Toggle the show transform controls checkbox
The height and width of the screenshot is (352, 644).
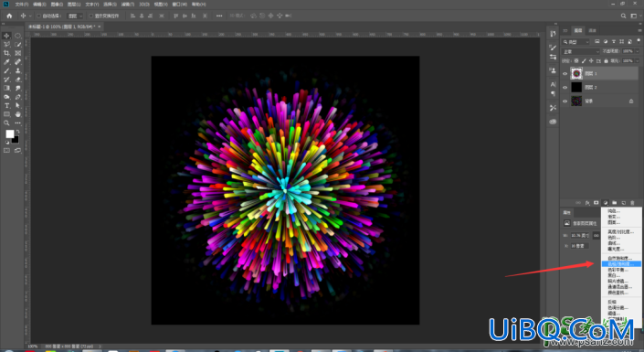(x=90, y=16)
